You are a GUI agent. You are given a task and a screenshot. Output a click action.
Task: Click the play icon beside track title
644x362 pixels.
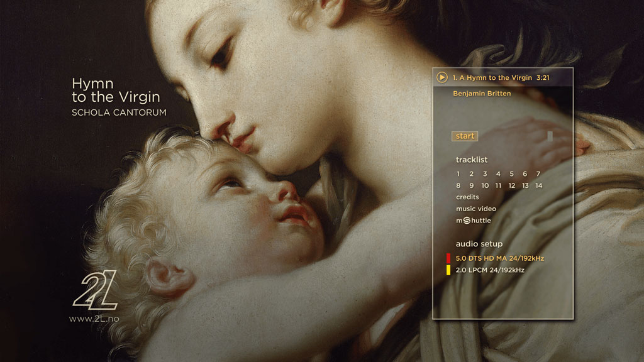pyautogui.click(x=442, y=77)
